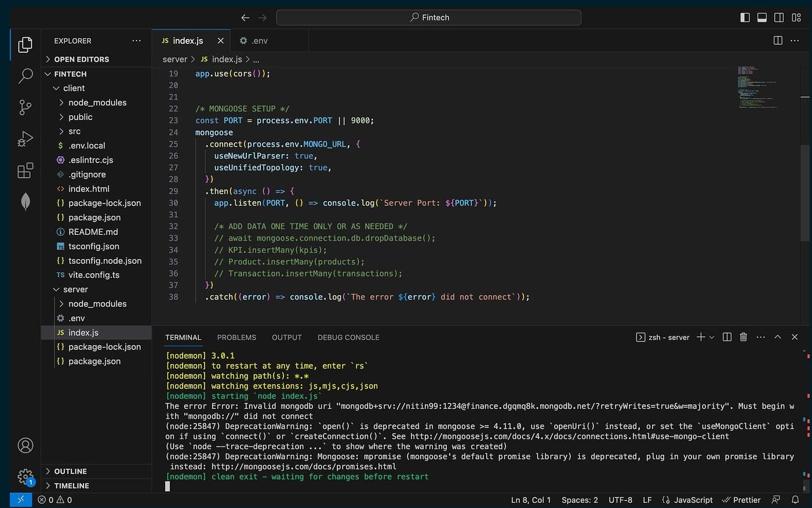The image size is (812, 508).
Task: Switch to the .env editor tab
Action: (259, 41)
